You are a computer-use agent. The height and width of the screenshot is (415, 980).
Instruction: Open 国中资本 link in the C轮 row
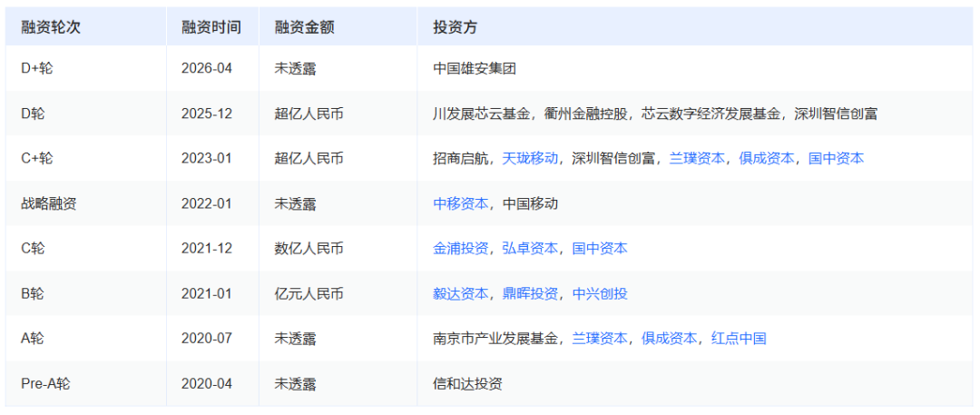point(600,249)
